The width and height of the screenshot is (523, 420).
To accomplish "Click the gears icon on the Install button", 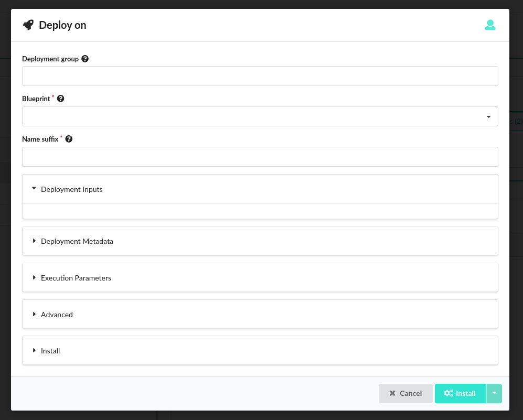I will (x=449, y=393).
